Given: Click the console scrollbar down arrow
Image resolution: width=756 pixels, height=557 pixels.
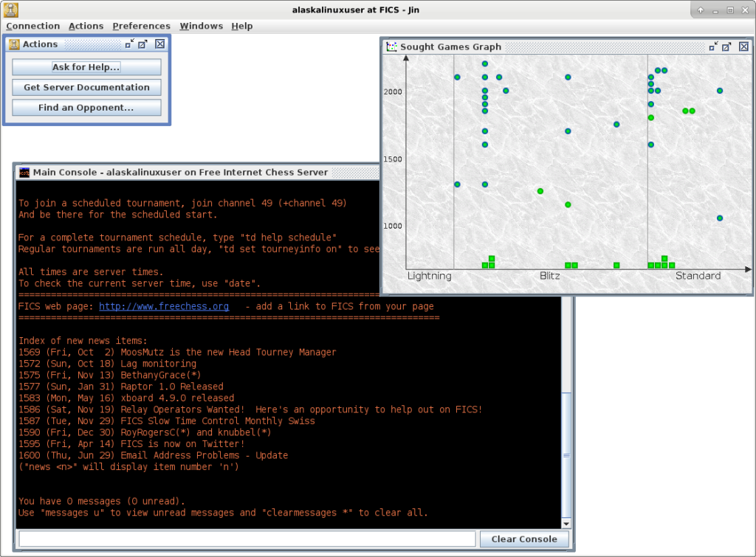Looking at the screenshot, I should click(566, 523).
